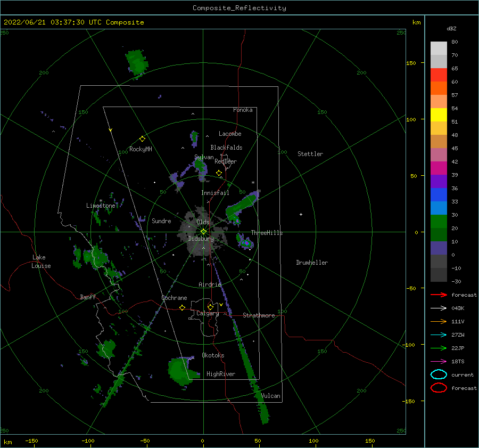Click the Banff location label
479x448 pixels.
tap(88, 297)
